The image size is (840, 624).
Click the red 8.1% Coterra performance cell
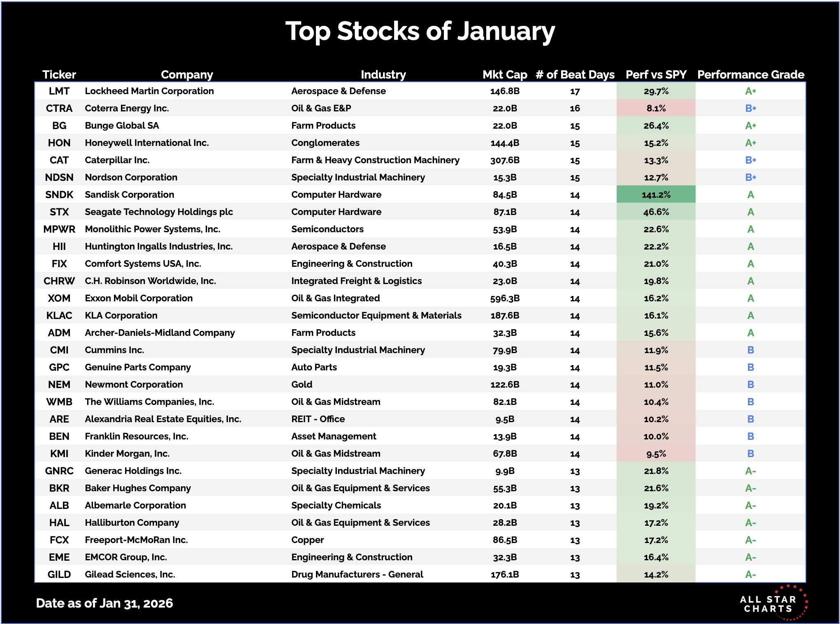point(656,108)
